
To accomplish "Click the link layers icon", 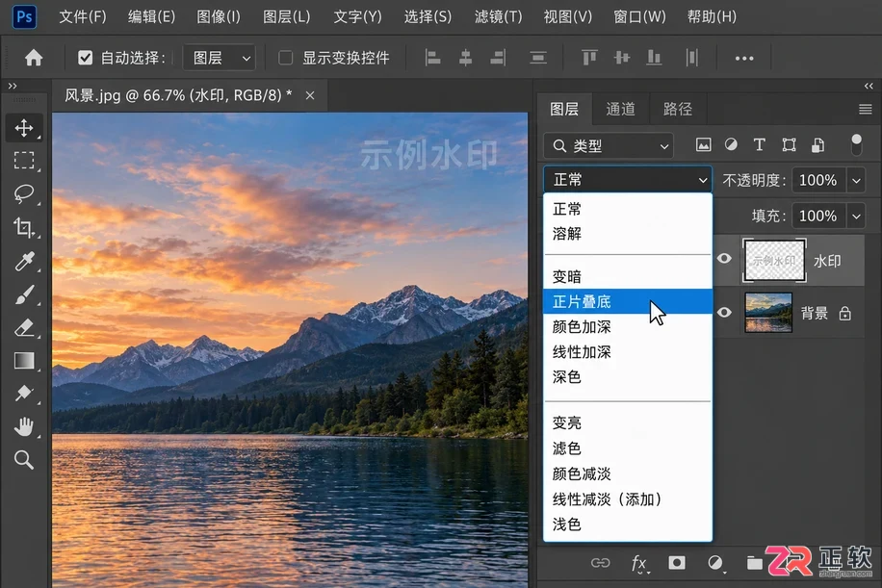I will pos(600,563).
